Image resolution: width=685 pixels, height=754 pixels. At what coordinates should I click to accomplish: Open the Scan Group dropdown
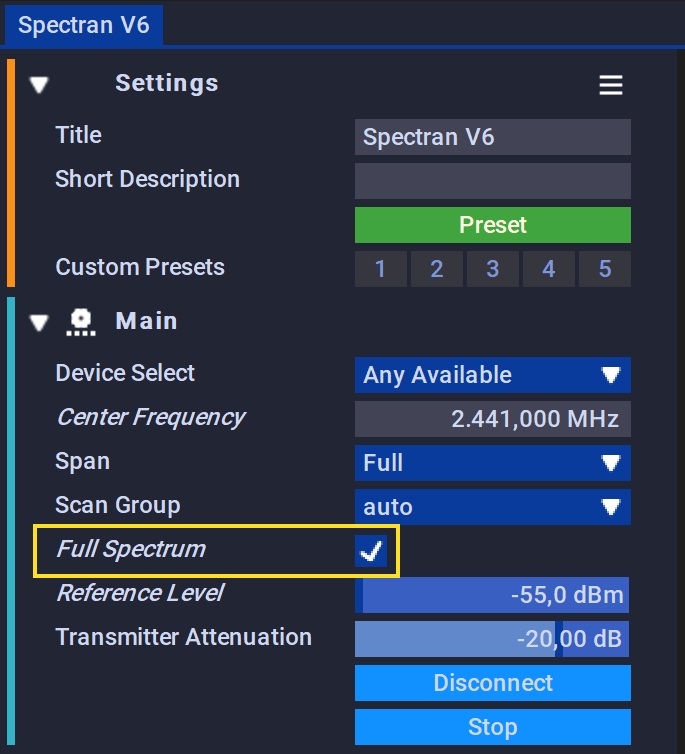[492, 507]
